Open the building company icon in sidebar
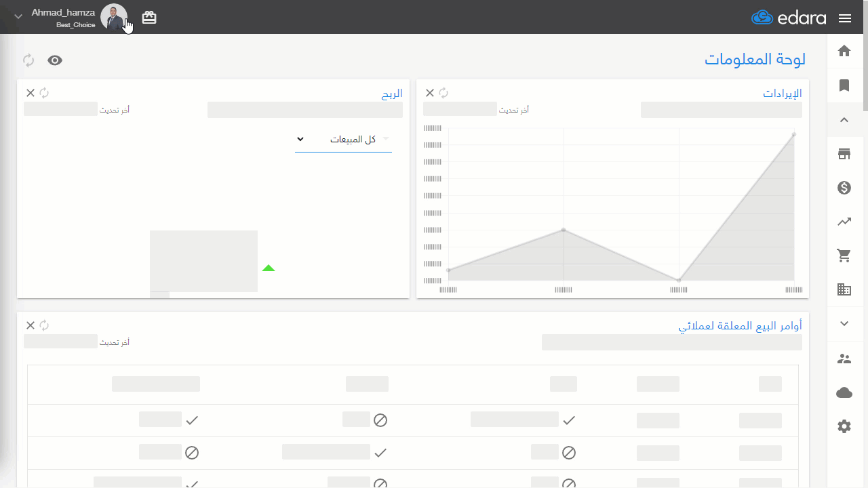The height and width of the screenshot is (488, 868). pyautogui.click(x=844, y=289)
